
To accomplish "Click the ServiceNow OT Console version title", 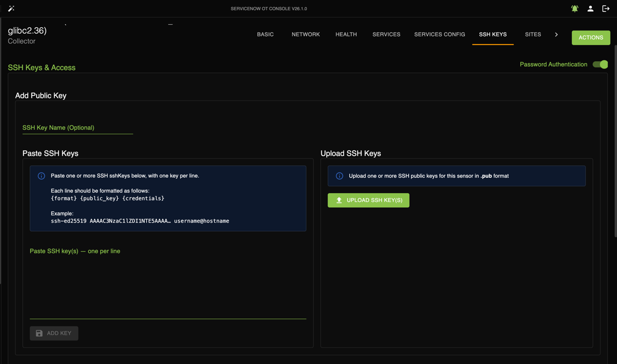I will click(269, 9).
